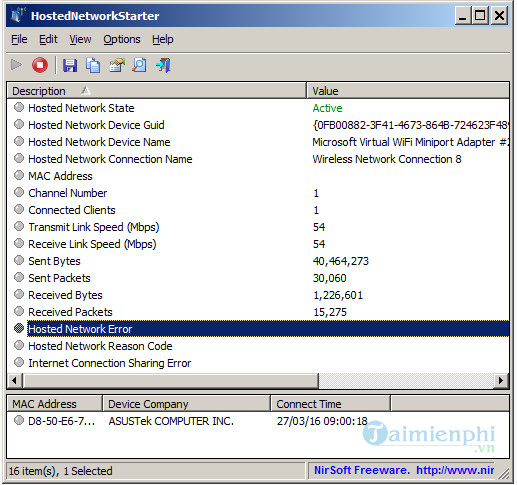
Task: Minimize the HostedNetworkStarter window
Action: click(463, 15)
